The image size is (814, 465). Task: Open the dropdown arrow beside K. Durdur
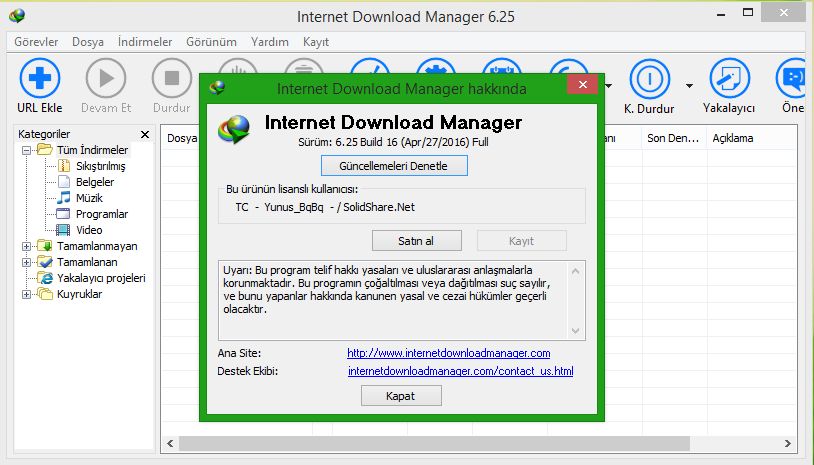[689, 86]
